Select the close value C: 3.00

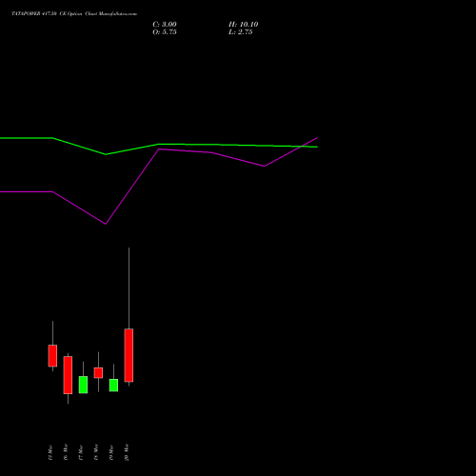tap(165, 25)
